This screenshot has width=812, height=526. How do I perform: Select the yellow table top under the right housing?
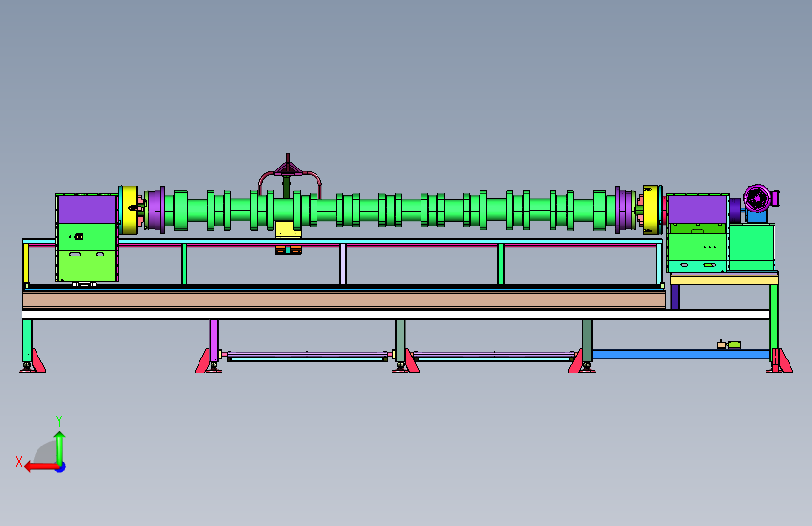[724, 279]
